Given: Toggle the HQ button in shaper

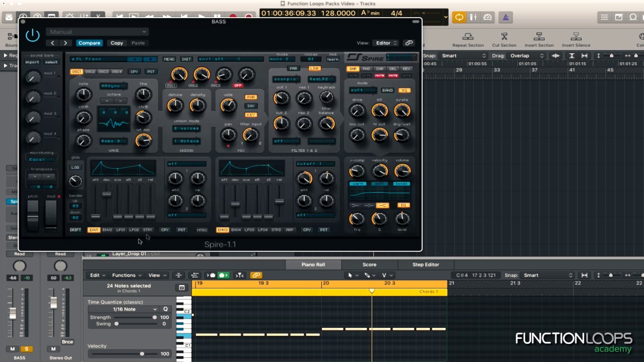Looking at the screenshot, I should 404,90.
